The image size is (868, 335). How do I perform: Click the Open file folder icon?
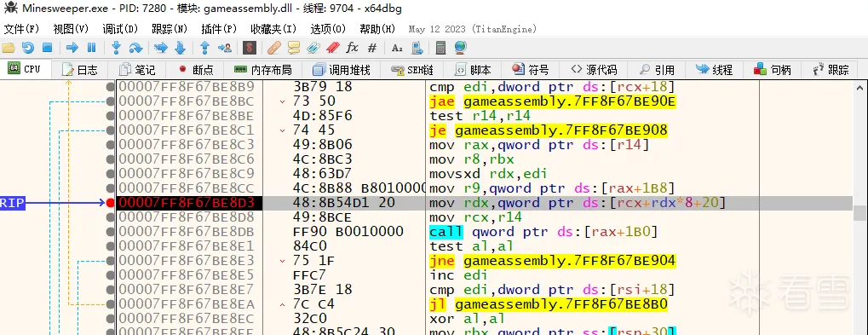(9, 48)
